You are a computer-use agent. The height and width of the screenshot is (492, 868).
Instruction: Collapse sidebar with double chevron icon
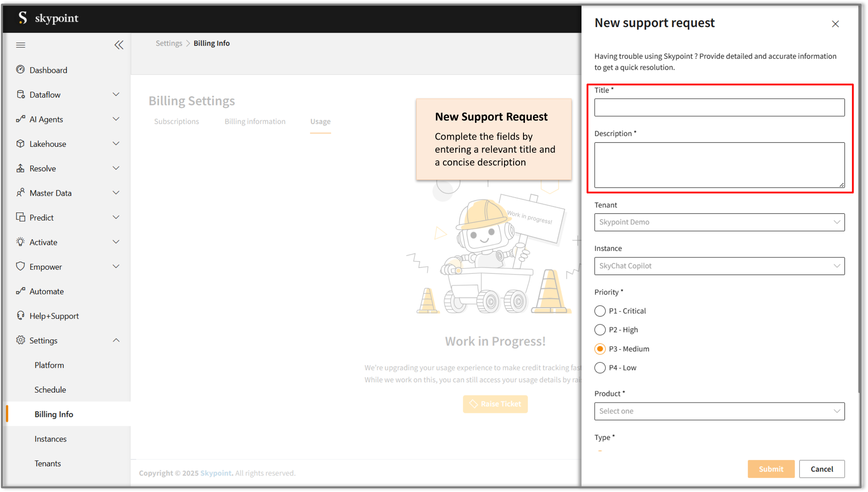[118, 45]
